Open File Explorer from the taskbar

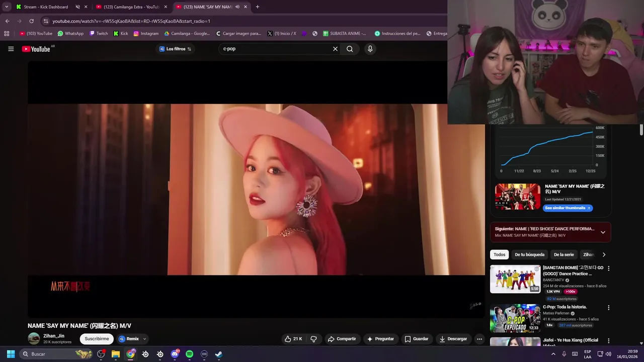(116, 354)
